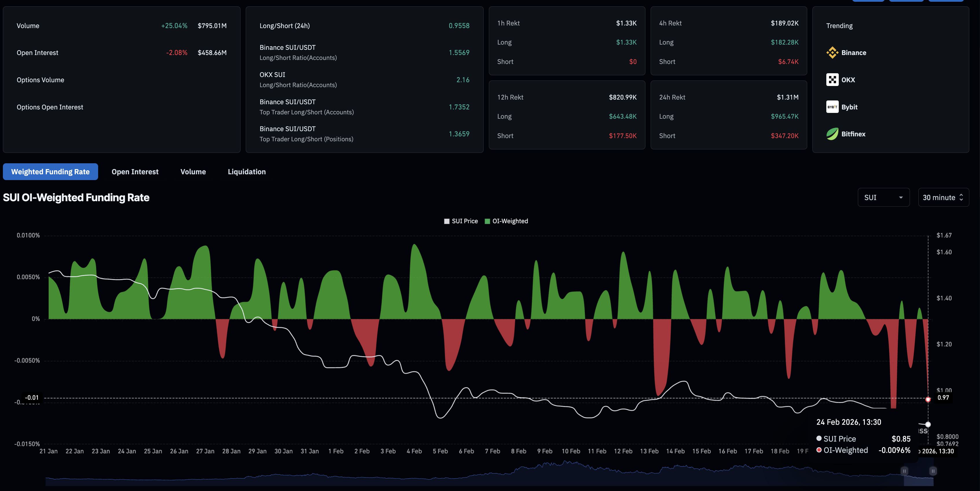Click the left range slider pause handle
The width and height of the screenshot is (980, 491).
tap(904, 471)
